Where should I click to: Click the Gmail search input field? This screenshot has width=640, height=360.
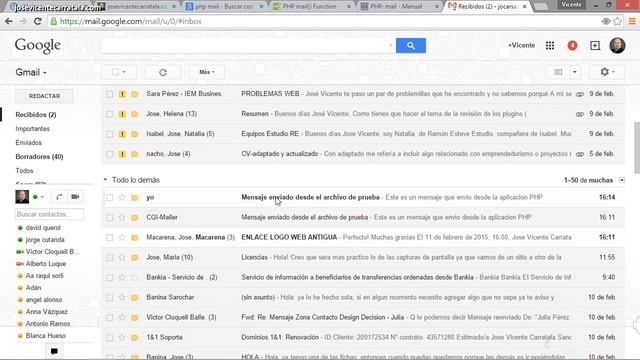click(x=245, y=46)
